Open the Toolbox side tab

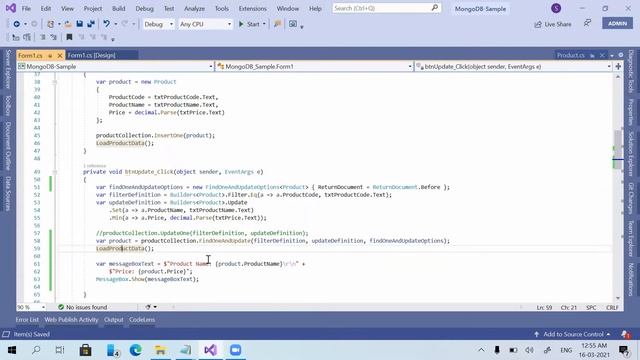point(8,106)
